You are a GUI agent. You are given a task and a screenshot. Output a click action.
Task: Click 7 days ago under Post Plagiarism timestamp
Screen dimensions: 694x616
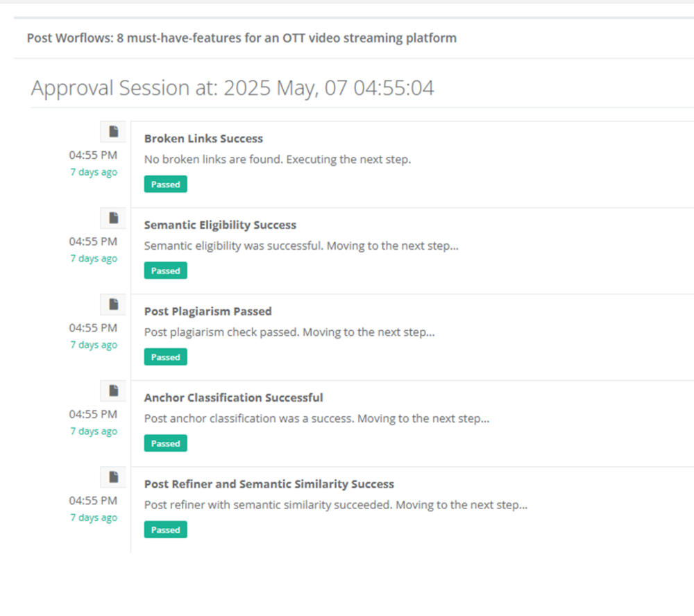(94, 345)
